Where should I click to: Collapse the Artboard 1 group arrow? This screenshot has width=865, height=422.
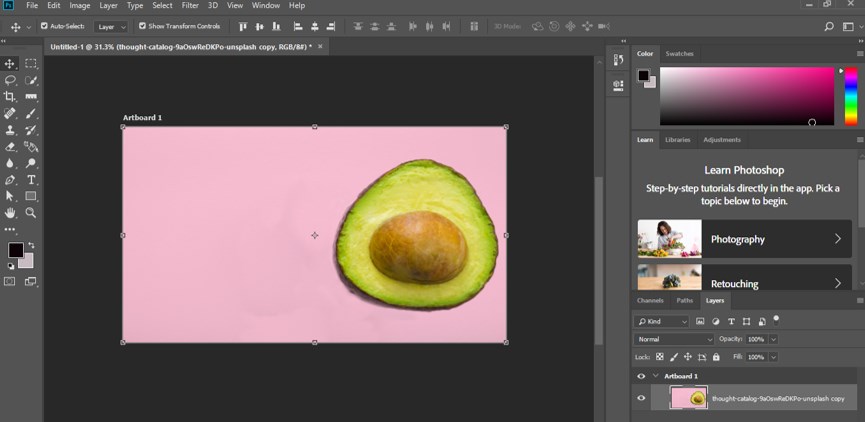click(656, 376)
